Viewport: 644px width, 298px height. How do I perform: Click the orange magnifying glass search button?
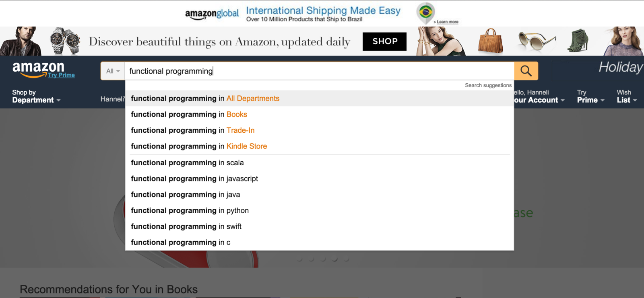526,71
